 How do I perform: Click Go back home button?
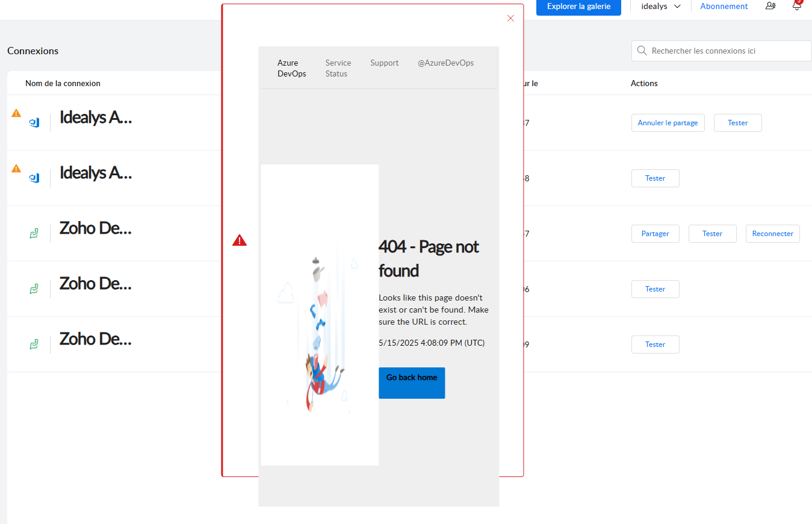[412, 383]
